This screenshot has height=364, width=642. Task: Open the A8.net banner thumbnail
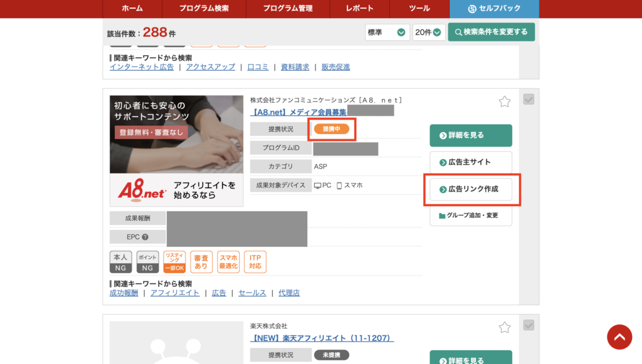pos(176,151)
